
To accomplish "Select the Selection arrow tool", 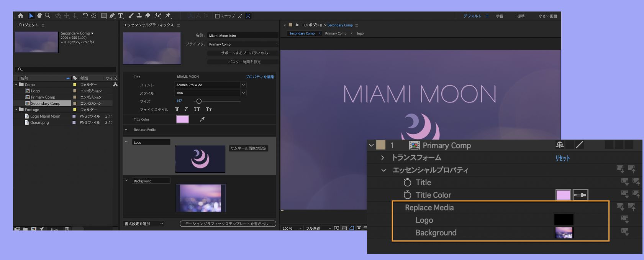I will point(31,16).
